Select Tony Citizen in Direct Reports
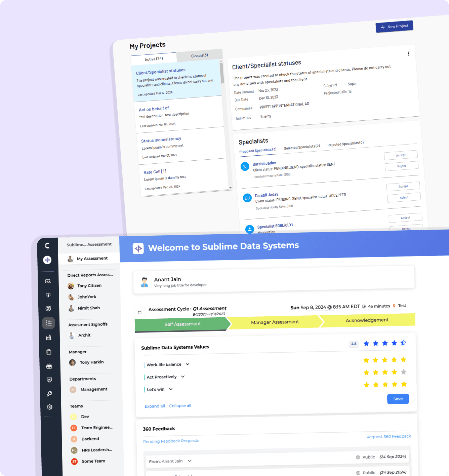The image size is (449, 476). click(x=89, y=286)
